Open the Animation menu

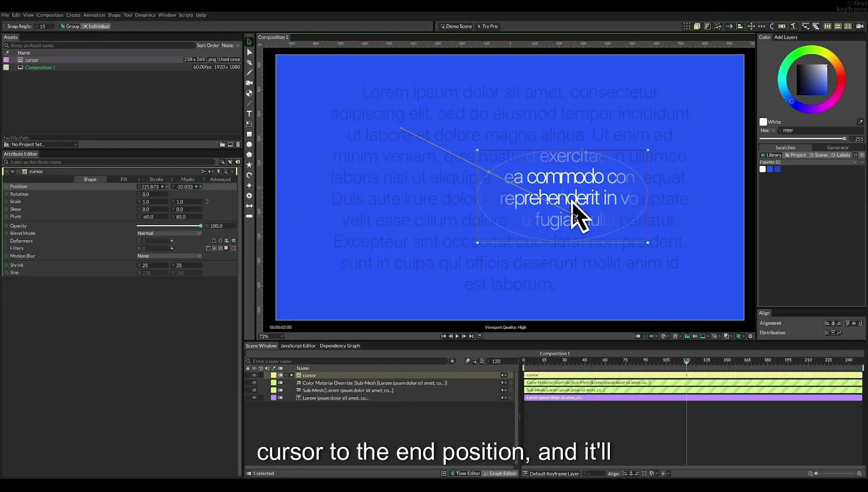[94, 15]
